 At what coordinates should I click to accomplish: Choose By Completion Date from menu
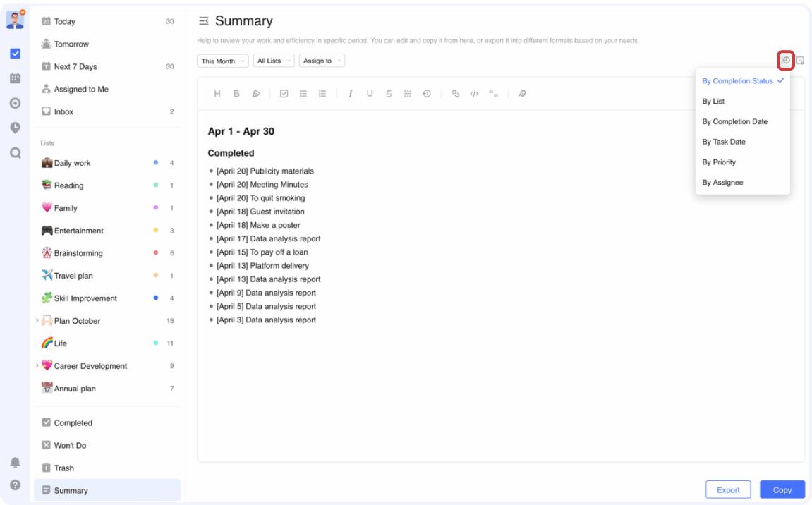(734, 122)
